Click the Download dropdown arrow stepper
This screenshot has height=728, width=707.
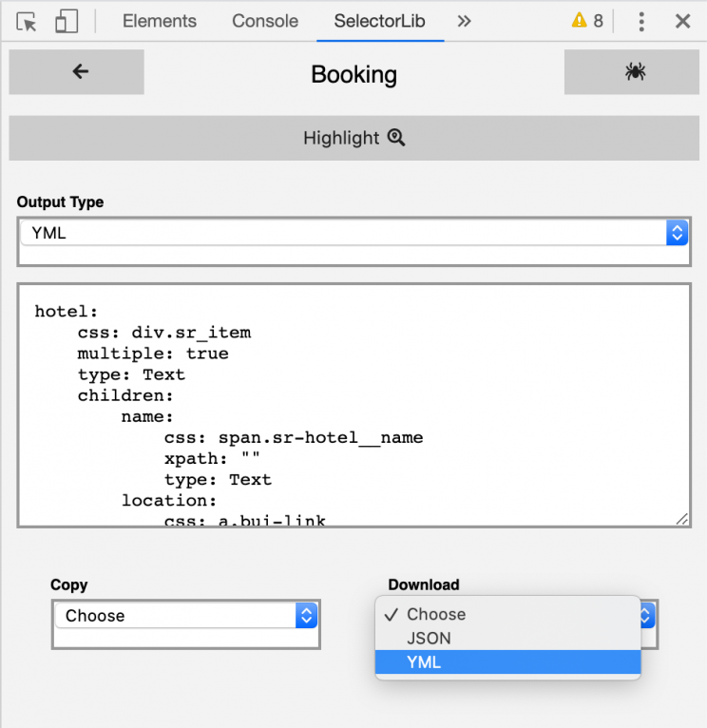(x=647, y=616)
